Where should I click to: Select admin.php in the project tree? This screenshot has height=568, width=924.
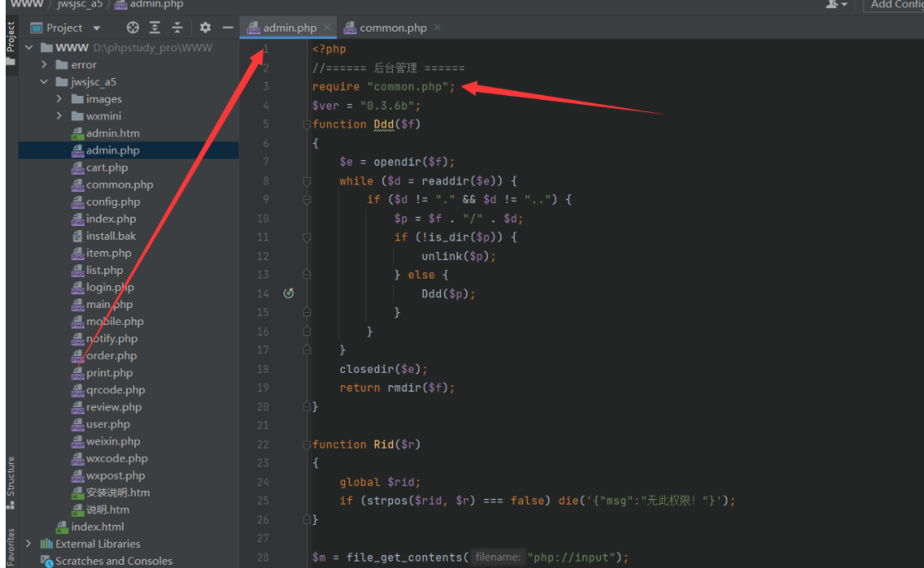coord(106,150)
